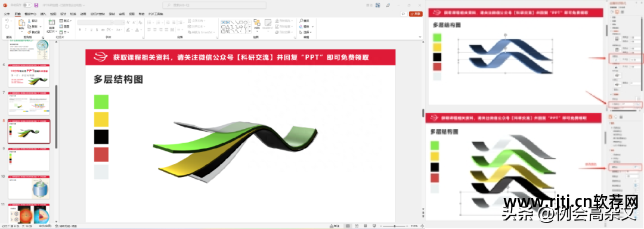Click the Format Painter brush icon
This screenshot has width=644, height=229.
30,32
